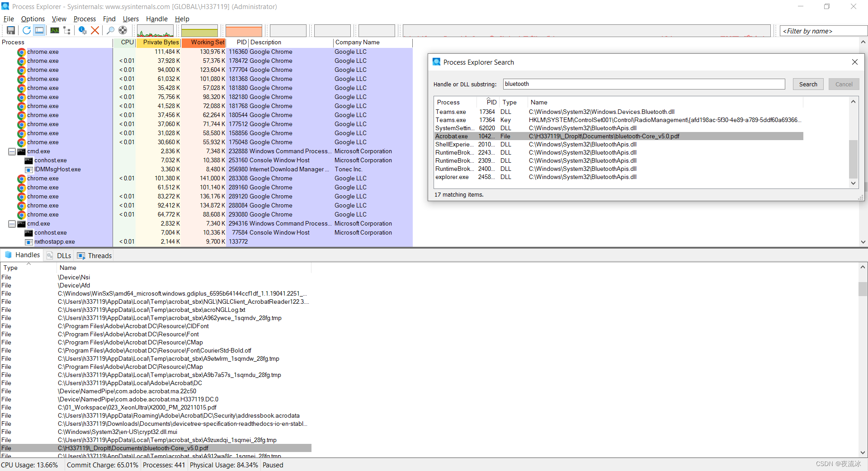Image resolution: width=868 pixels, height=471 pixels.
Task: Switch to the DLLs tab
Action: coord(59,255)
